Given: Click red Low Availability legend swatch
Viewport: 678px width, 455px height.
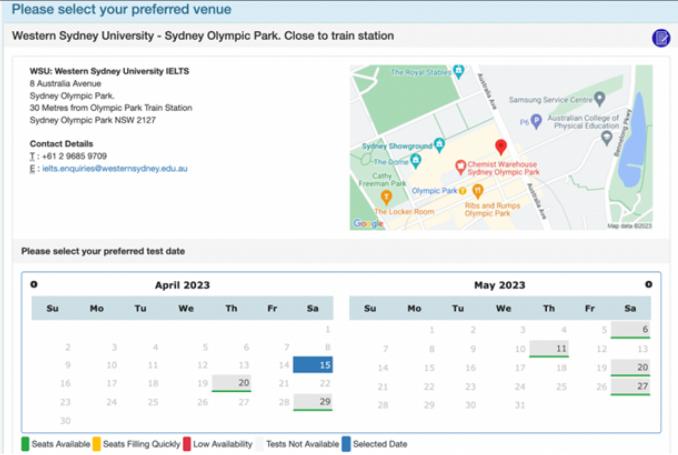Looking at the screenshot, I should (x=187, y=444).
